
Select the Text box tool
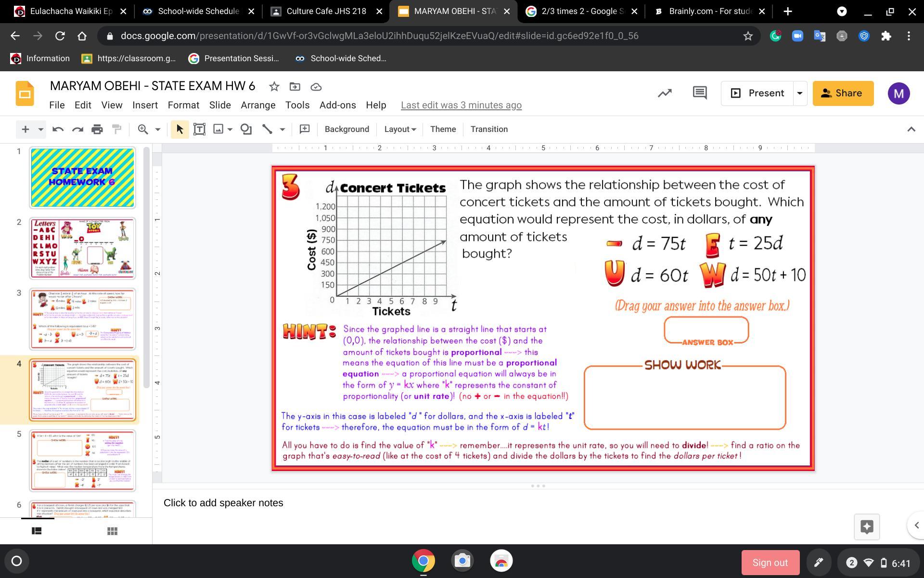coord(199,129)
